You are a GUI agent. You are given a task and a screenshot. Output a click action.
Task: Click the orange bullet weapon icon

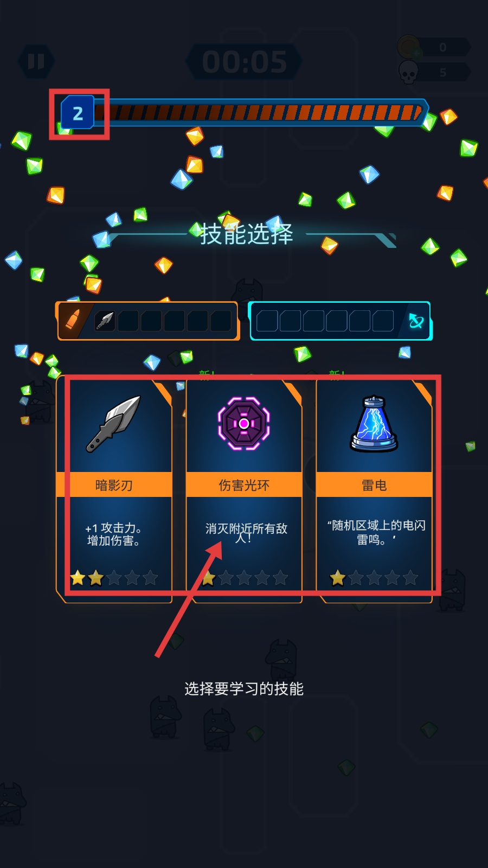(x=73, y=321)
